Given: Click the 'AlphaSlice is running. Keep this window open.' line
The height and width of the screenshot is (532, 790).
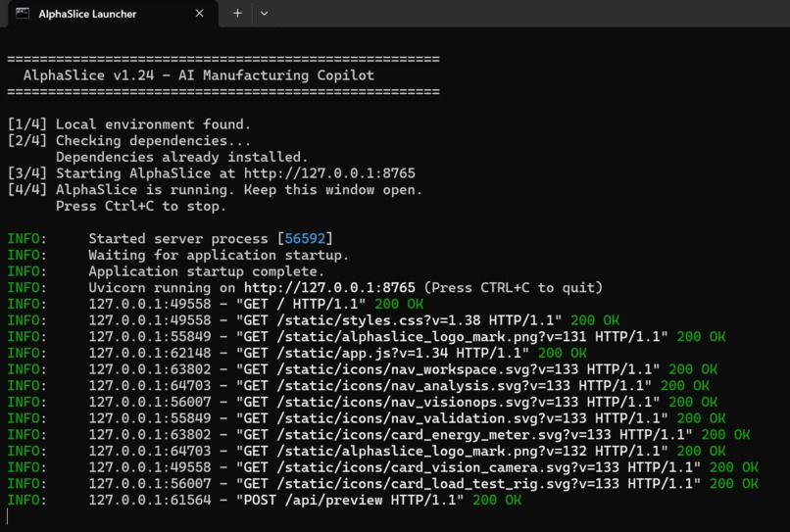Looking at the screenshot, I should coord(215,190).
